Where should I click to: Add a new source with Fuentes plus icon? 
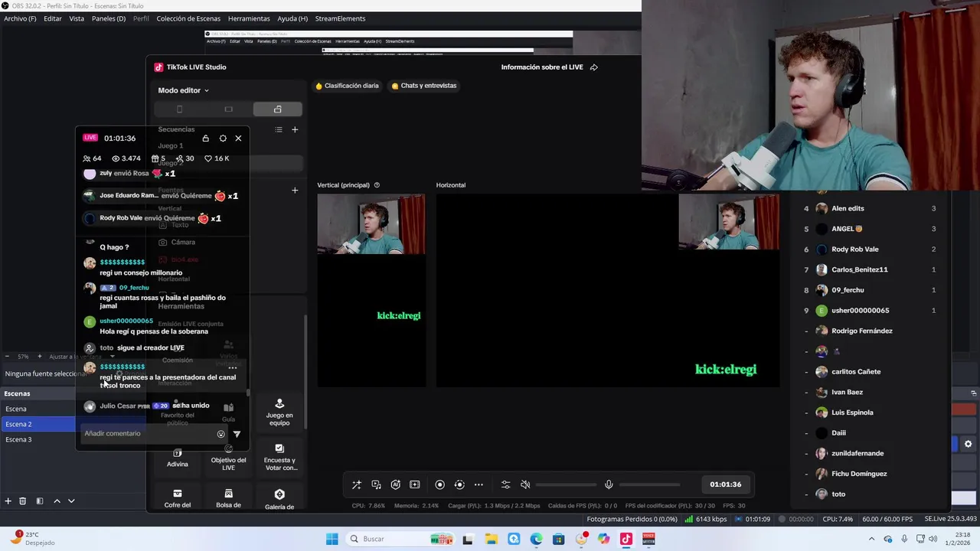(295, 190)
